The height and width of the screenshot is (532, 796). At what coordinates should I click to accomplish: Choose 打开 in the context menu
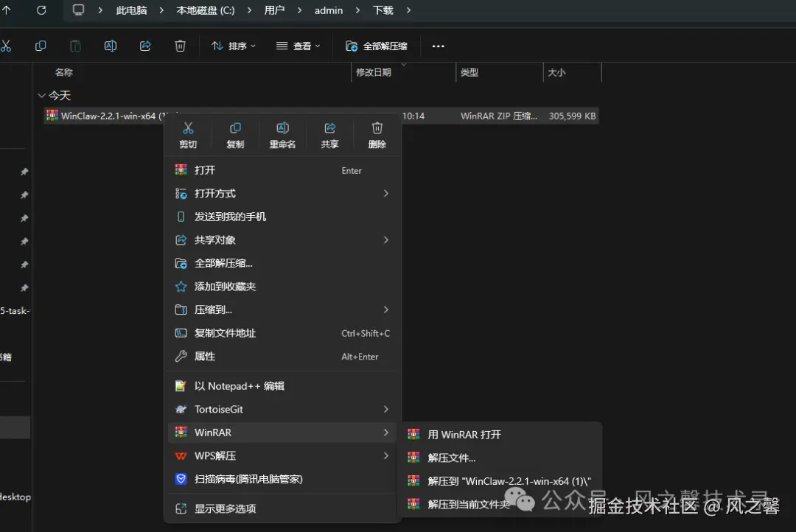pos(282,170)
